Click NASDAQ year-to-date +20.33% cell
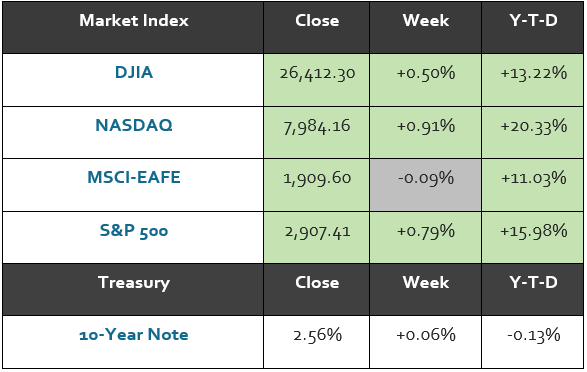The height and width of the screenshot is (372, 587). tap(532, 132)
